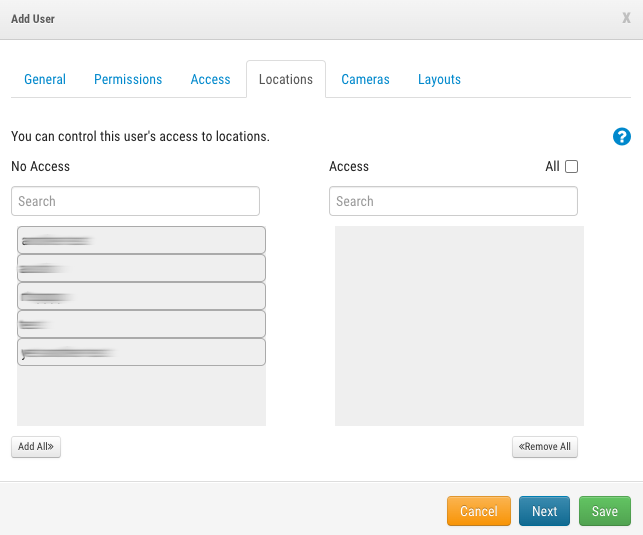Choose the third location in No Access list
The width and height of the screenshot is (643, 535).
141,296
